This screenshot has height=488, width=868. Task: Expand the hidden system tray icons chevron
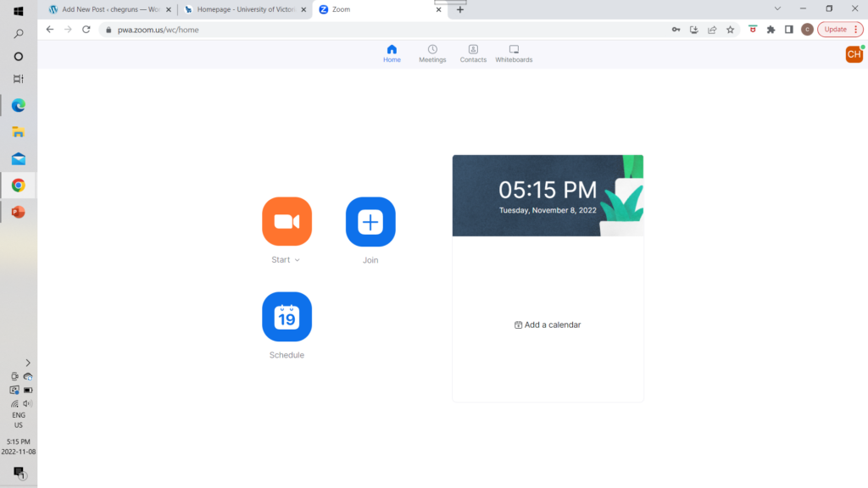coord(27,363)
